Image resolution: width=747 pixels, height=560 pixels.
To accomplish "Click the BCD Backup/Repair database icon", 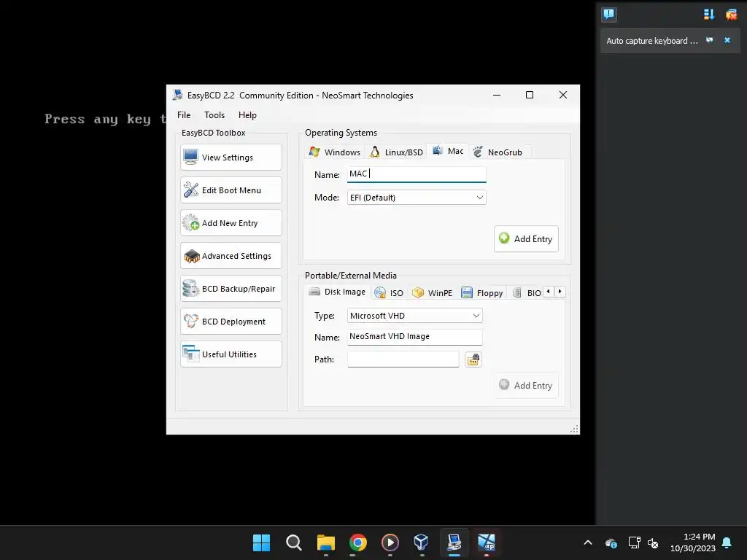I will coord(190,288).
